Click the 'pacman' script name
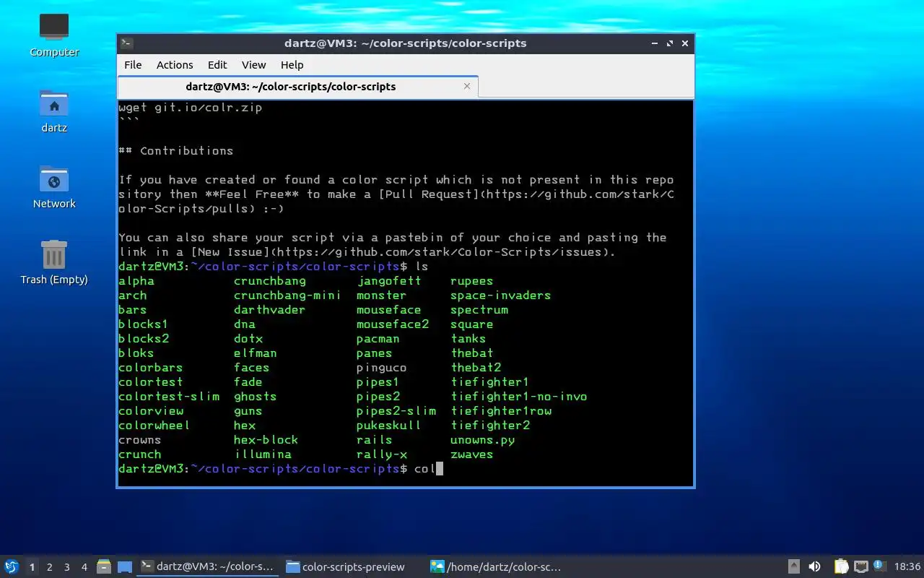This screenshot has width=924, height=578. [x=378, y=339]
